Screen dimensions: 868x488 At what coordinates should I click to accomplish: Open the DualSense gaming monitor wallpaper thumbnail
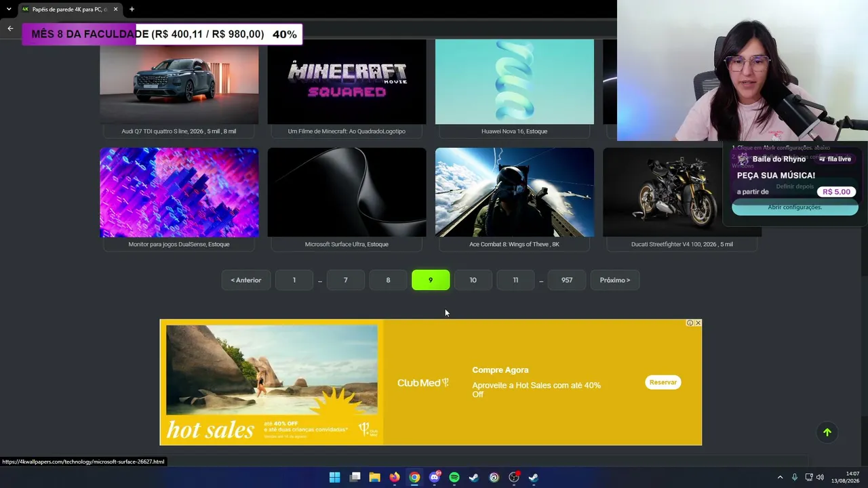click(x=179, y=192)
